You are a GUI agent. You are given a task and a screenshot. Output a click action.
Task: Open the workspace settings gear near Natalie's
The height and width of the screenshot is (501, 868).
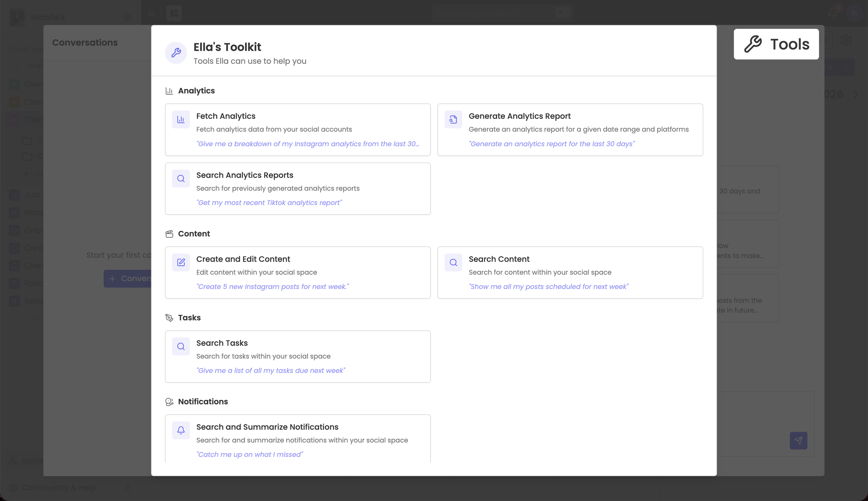(x=128, y=17)
